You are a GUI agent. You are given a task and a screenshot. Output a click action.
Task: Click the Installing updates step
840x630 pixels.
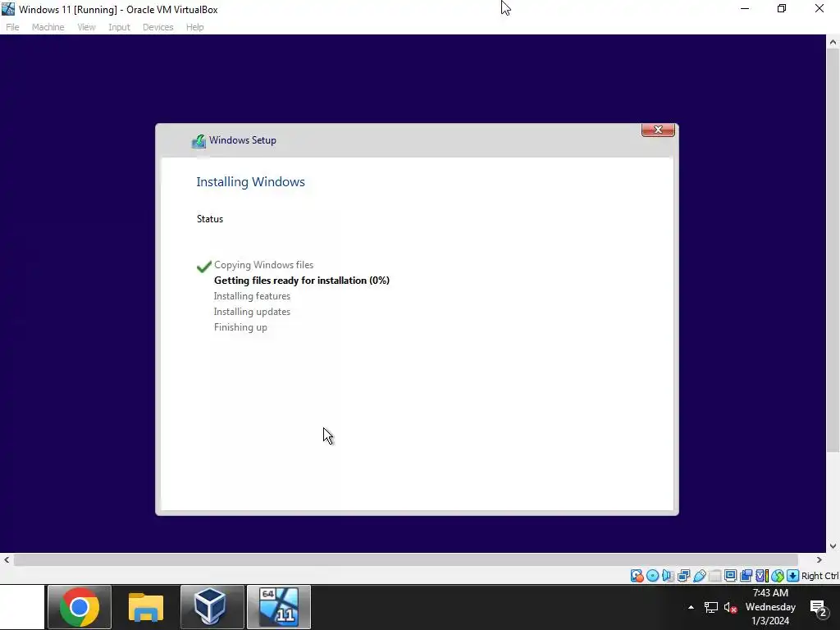click(252, 311)
